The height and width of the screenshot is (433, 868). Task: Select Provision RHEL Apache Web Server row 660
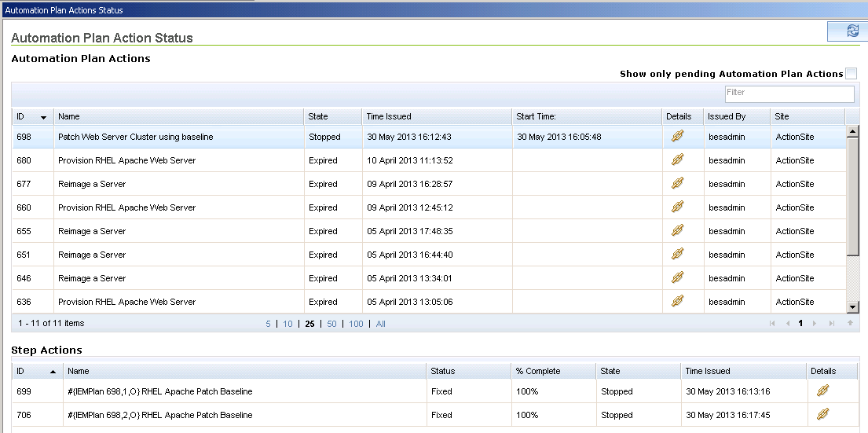click(x=429, y=207)
